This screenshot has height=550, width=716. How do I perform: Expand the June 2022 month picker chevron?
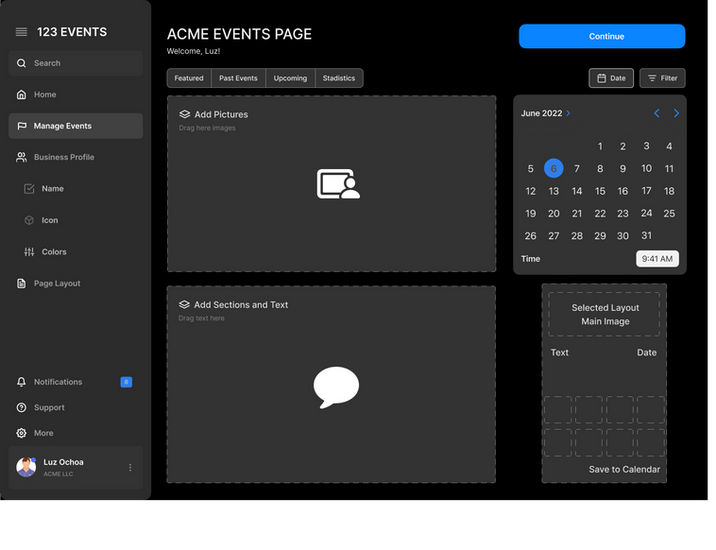[x=568, y=113]
